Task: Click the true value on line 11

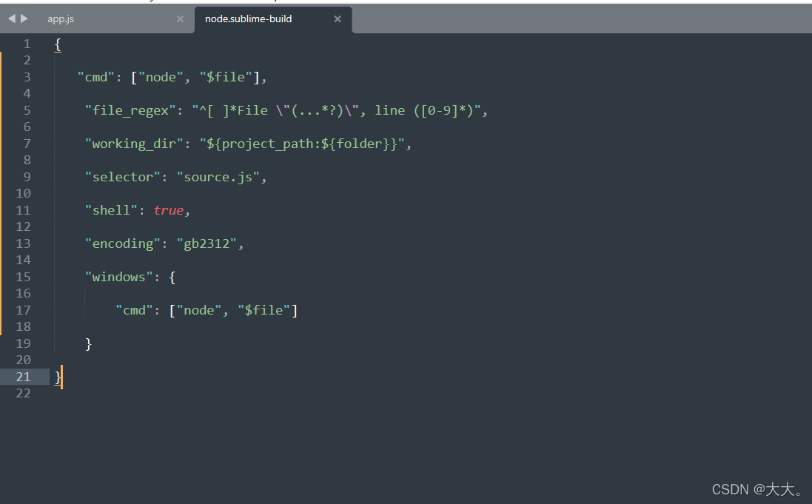Action: [169, 209]
